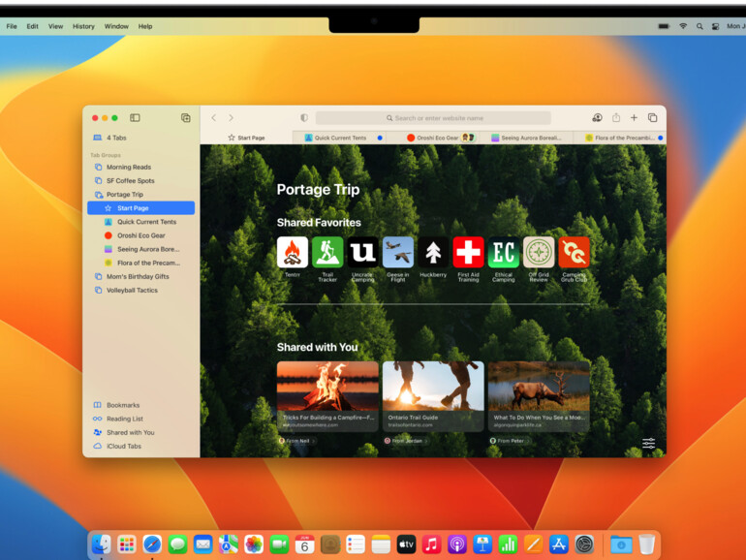Open the Camping Grub Club favorite
Image resolution: width=746 pixels, height=560 pixels.
574,252
